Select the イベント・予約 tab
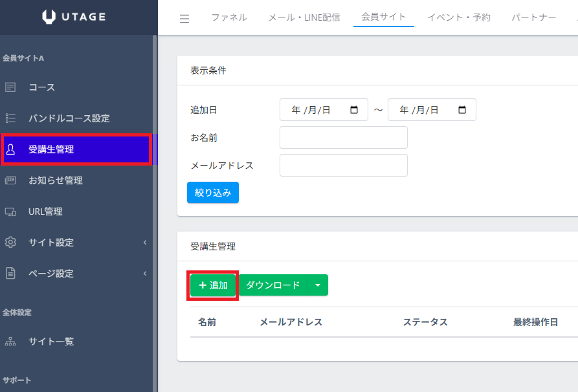The height and width of the screenshot is (392, 578). point(459,17)
